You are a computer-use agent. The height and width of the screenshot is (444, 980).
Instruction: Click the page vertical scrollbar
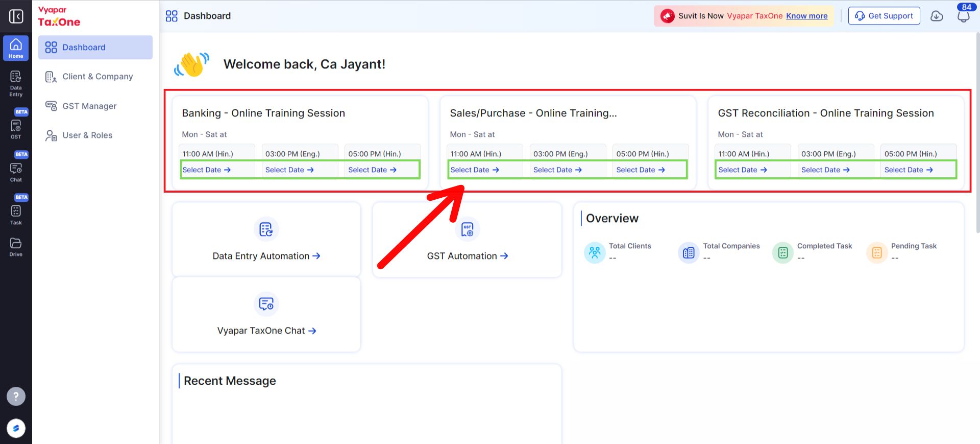(x=977, y=133)
